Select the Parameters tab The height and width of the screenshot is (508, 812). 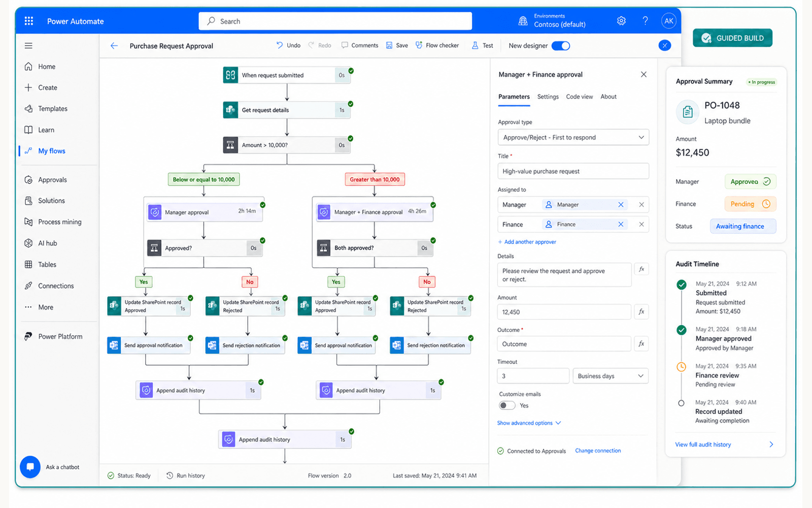(514, 97)
